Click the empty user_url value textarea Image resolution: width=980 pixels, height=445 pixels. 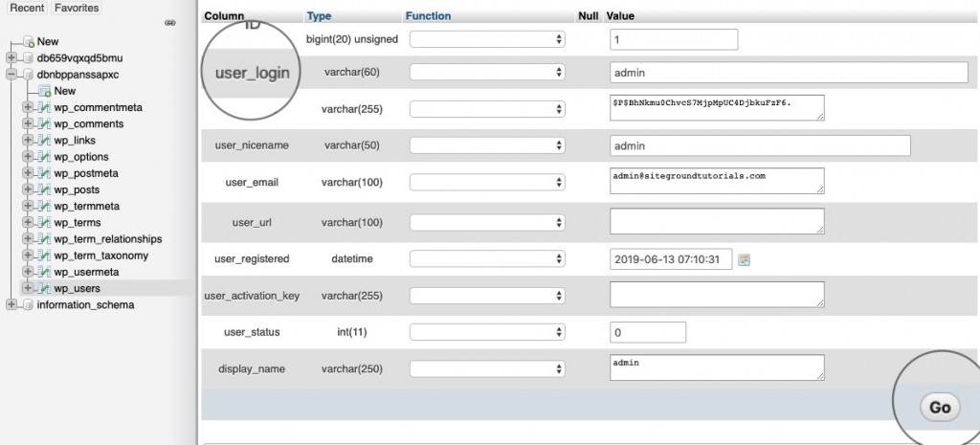(x=717, y=221)
